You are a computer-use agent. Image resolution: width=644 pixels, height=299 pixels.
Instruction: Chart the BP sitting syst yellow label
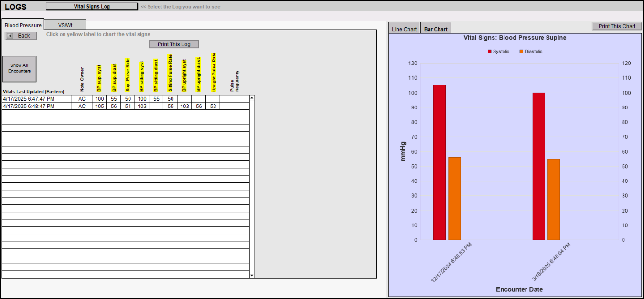coord(142,76)
